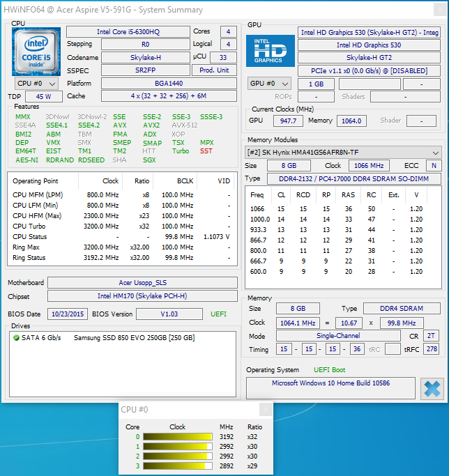Click the Skylake-H codename field
The width and height of the screenshot is (449, 476).
point(146,57)
